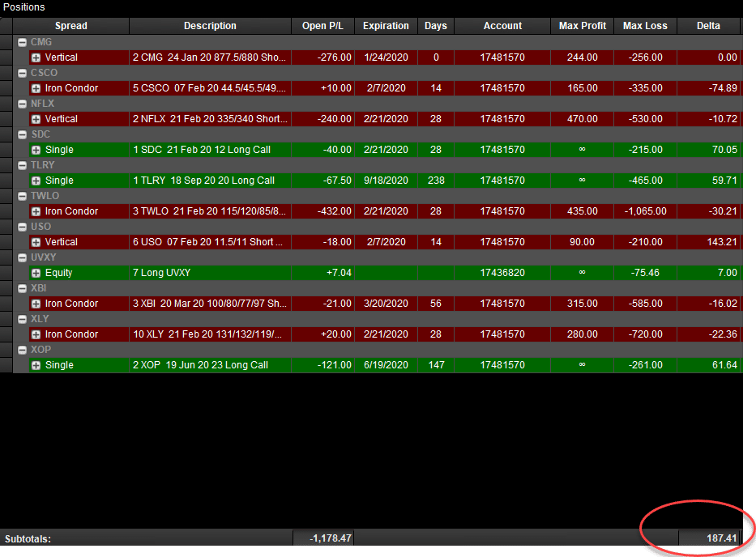Select the NFLX 335/340 Short description

pyautogui.click(x=210, y=119)
